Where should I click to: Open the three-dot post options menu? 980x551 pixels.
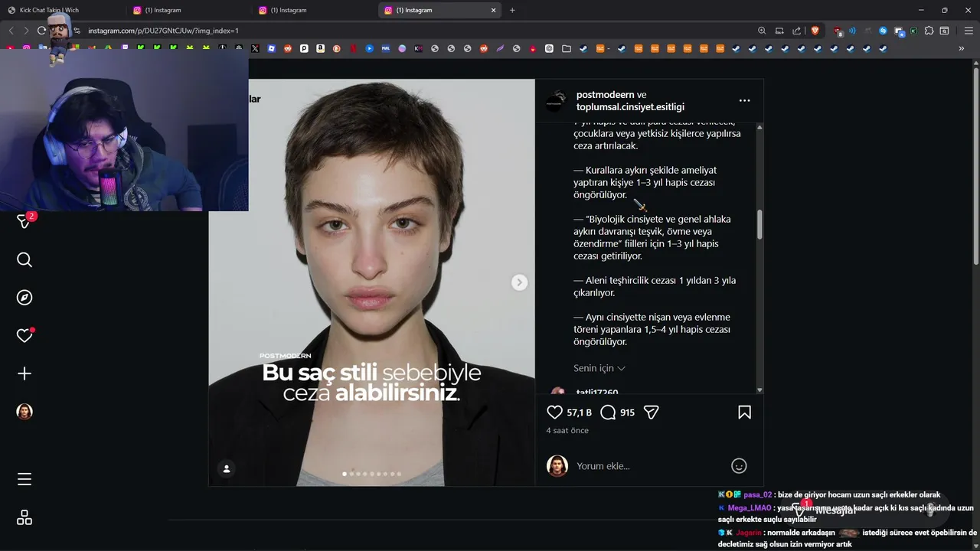coord(744,100)
